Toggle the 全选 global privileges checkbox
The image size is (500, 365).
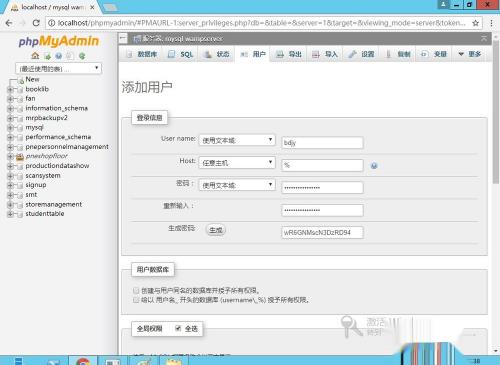(178, 329)
